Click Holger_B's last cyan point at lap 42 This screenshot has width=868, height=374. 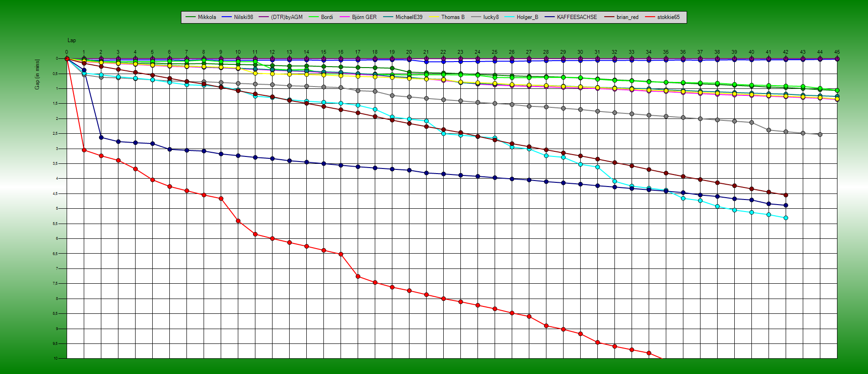click(786, 218)
